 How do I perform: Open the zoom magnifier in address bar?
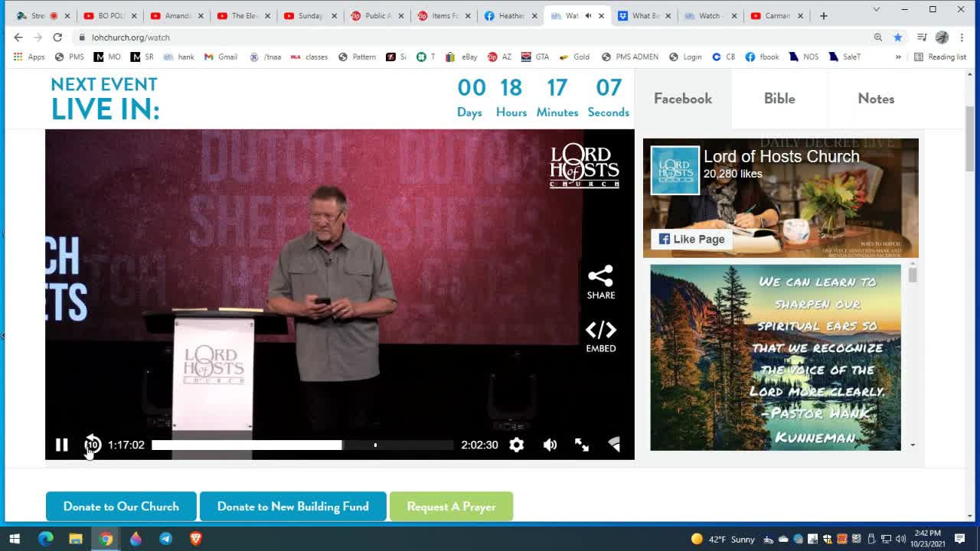click(x=878, y=37)
